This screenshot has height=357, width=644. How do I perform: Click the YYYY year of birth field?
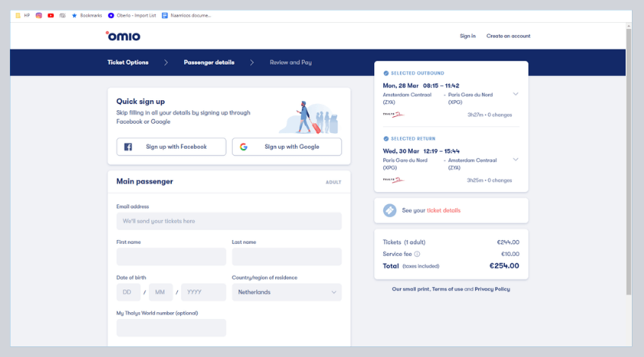coord(203,292)
